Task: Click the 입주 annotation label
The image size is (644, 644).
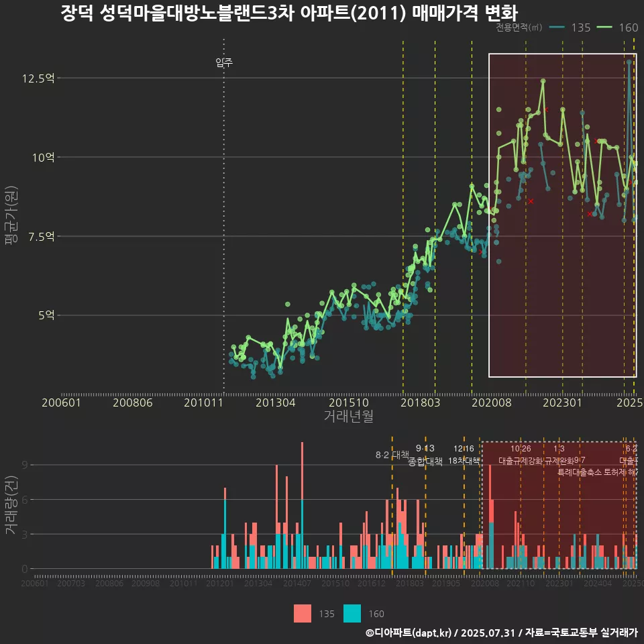Action: pyautogui.click(x=224, y=62)
